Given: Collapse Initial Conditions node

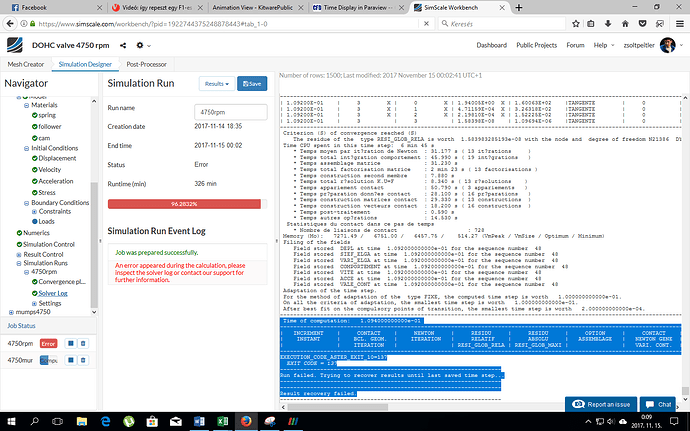Looking at the screenshot, I should coord(26,148).
